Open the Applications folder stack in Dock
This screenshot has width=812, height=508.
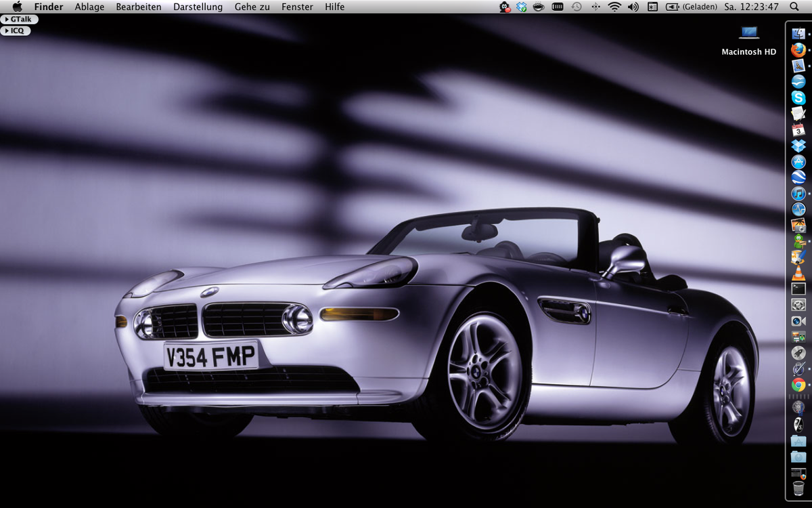point(798,441)
